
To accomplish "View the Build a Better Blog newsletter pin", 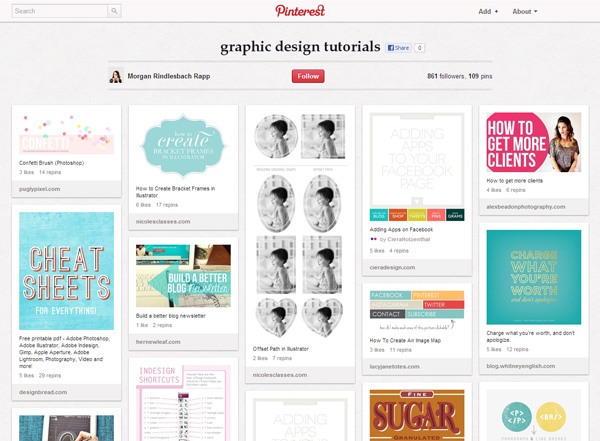I will click(183, 275).
